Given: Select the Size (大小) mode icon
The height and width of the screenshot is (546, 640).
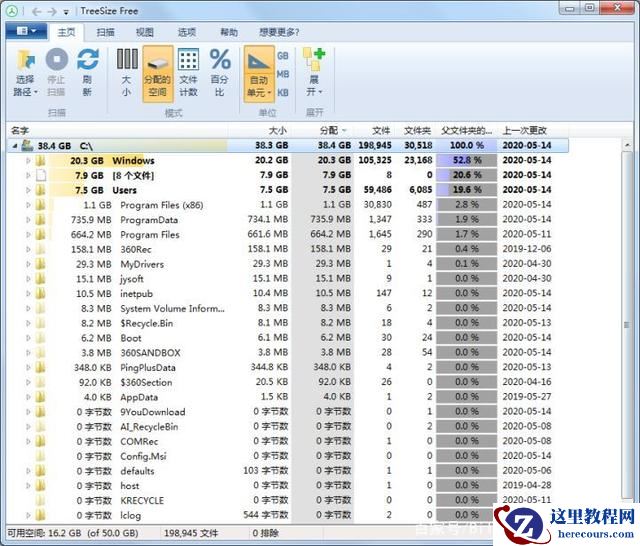Looking at the screenshot, I should 127,60.
